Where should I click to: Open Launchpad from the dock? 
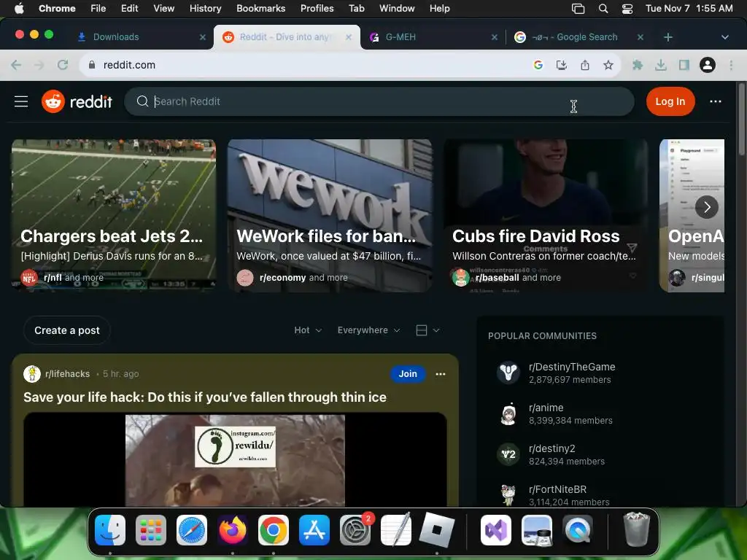[x=150, y=530]
